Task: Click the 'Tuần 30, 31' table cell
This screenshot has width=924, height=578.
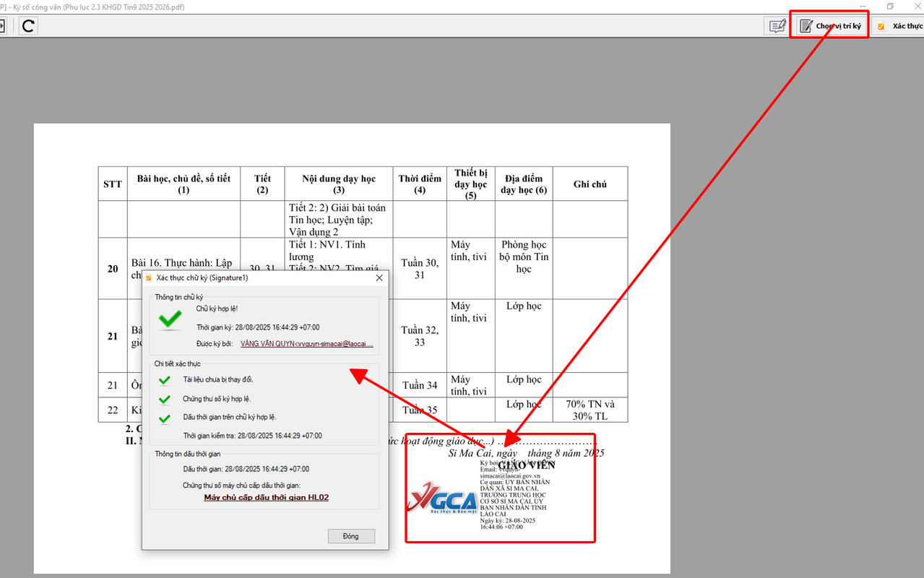Action: [420, 268]
